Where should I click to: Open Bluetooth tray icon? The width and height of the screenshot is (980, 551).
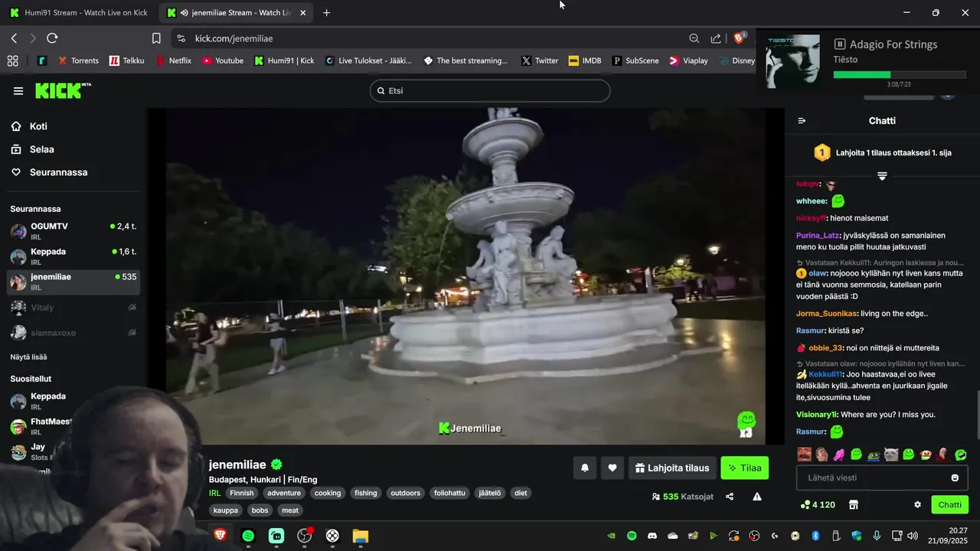tap(815, 536)
